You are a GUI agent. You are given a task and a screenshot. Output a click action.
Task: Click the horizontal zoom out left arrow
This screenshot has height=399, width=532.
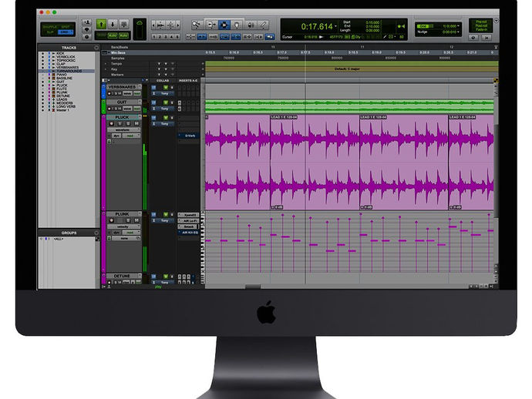click(153, 25)
